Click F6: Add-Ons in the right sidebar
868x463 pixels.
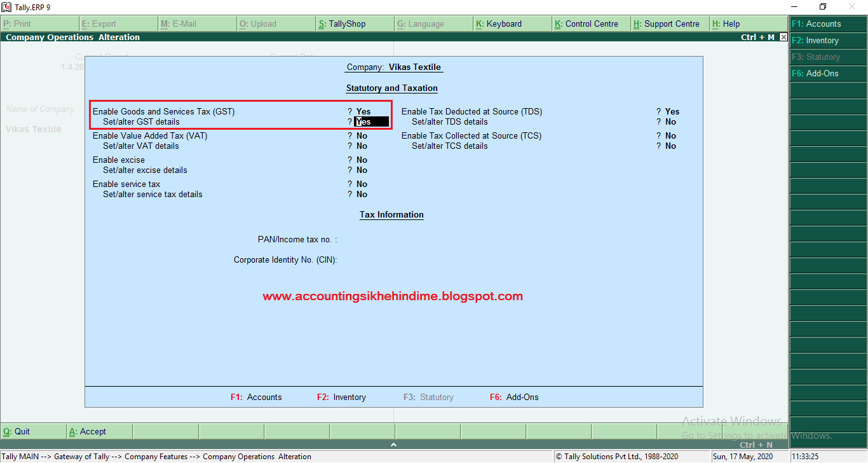tap(828, 73)
